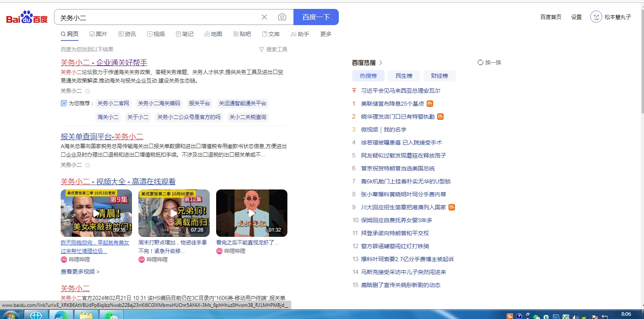The width and height of the screenshot is (644, 319).
Task: Switch to the 资讯 tab
Action: 127,34
